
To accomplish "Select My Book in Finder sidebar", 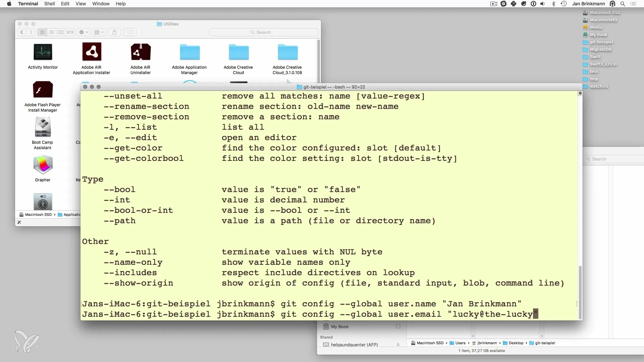I will tap(339, 326).
